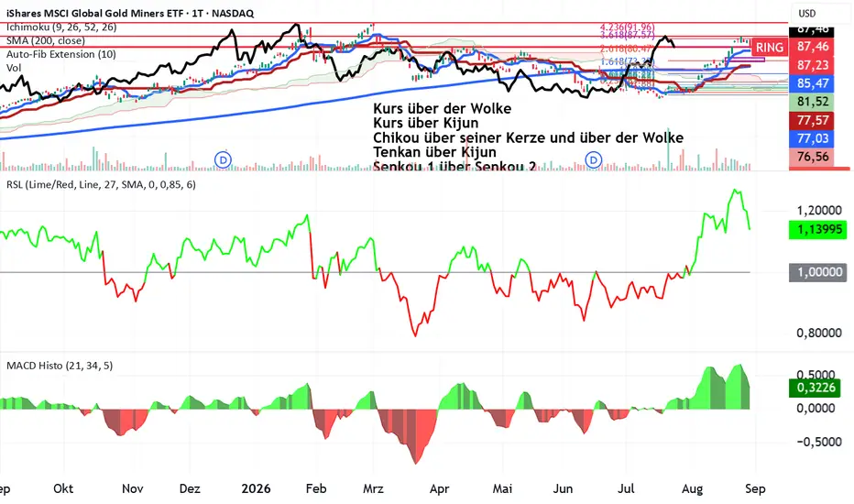
Task: Click the dividend D marker near June
Action: pos(593,160)
